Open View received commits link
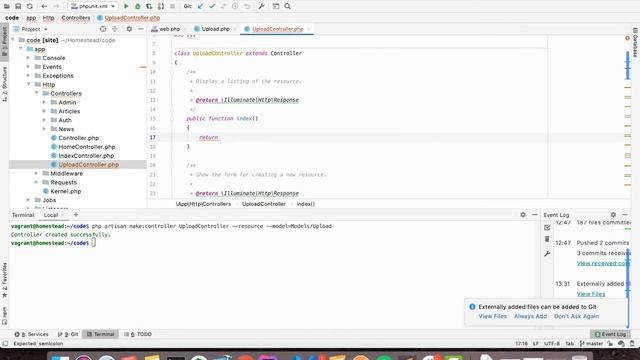Viewport: 640px width, 360px height. [x=603, y=264]
